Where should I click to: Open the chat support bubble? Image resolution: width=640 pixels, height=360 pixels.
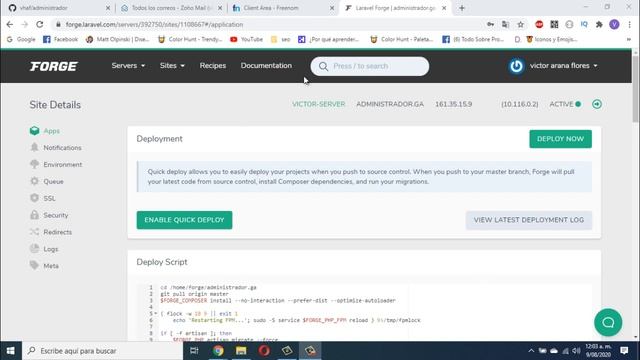tap(608, 322)
